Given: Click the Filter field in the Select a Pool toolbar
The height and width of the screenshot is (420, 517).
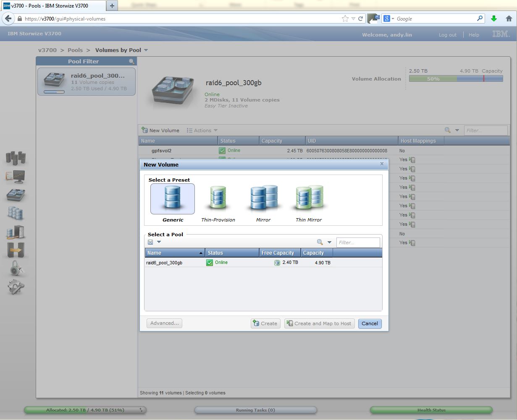Looking at the screenshot, I should [x=358, y=242].
